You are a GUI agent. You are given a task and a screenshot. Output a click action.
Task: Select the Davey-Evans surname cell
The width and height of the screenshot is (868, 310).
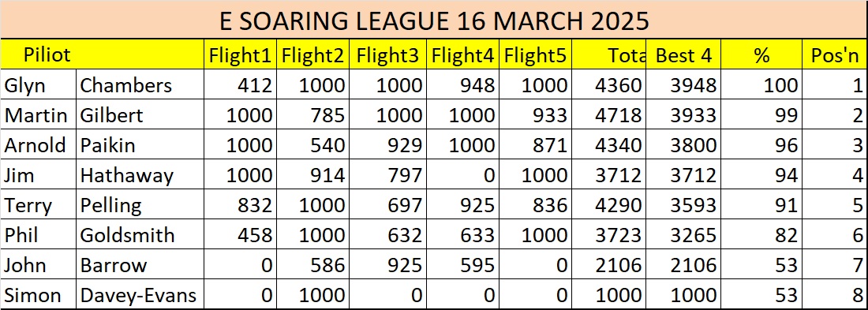[140, 294]
